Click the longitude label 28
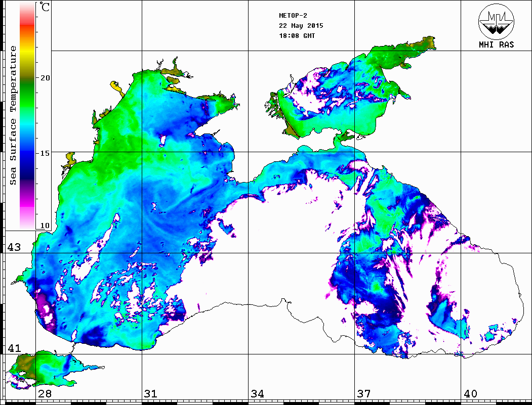Image resolution: width=532 pixels, height=405 pixels. pos(45,394)
